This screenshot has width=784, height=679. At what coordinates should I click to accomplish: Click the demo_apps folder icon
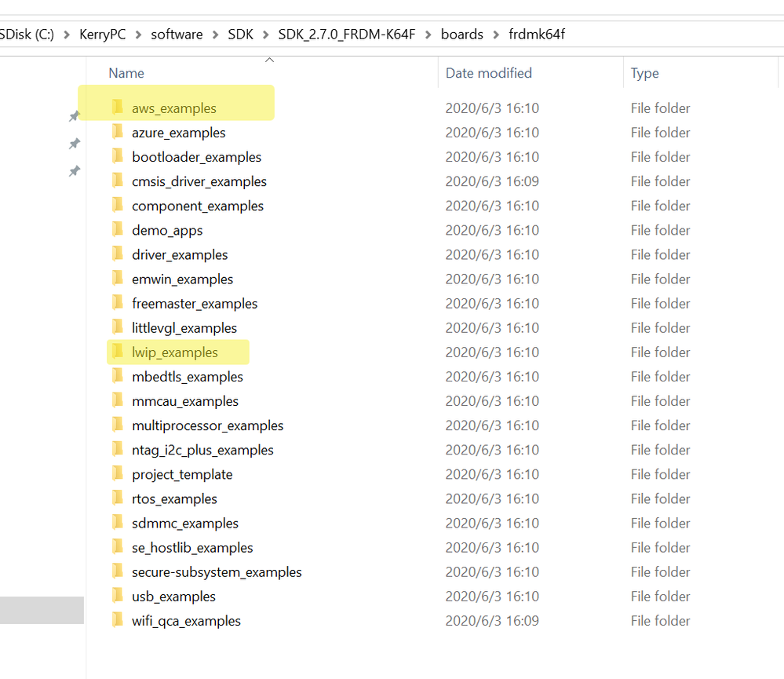pos(118,229)
